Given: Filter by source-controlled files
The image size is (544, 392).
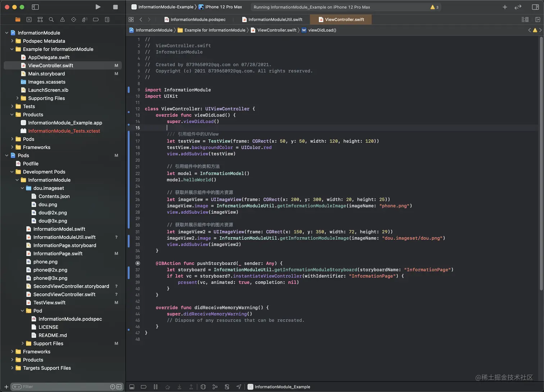Looking at the screenshot, I should (119, 387).
